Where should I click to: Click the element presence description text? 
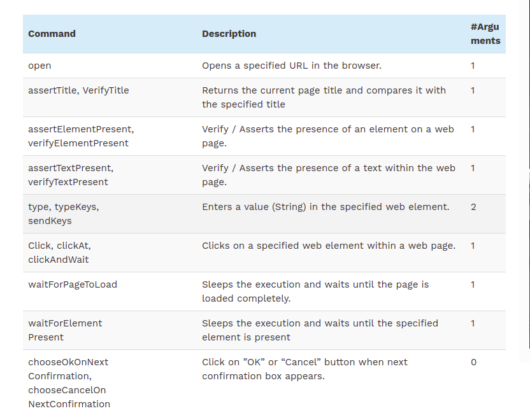pyautogui.click(x=327, y=136)
